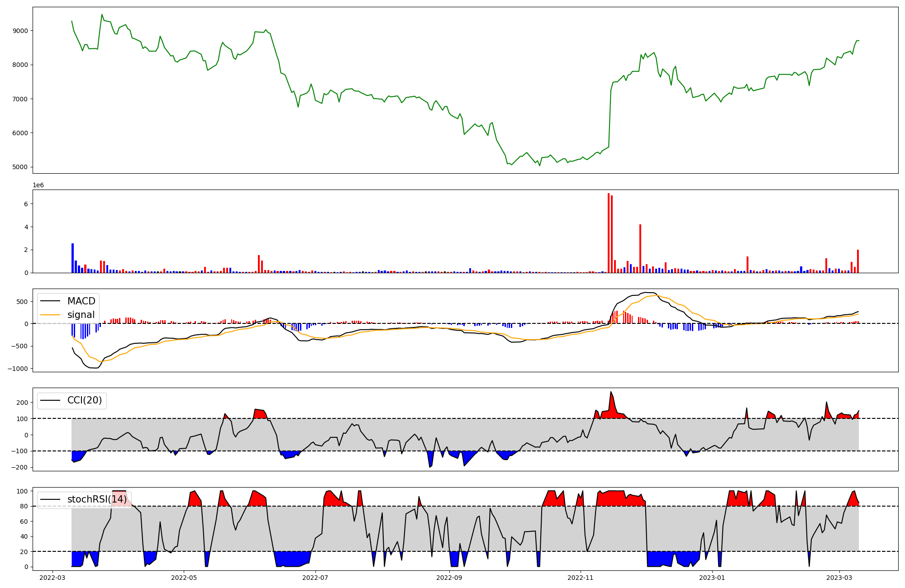The width and height of the screenshot is (905, 588).
Task: Click the stochRSI(14) legend label
Action: [x=97, y=499]
